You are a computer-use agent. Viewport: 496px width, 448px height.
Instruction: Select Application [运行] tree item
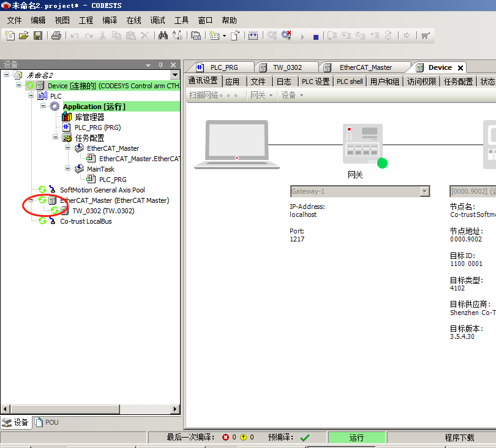pyautogui.click(x=94, y=107)
